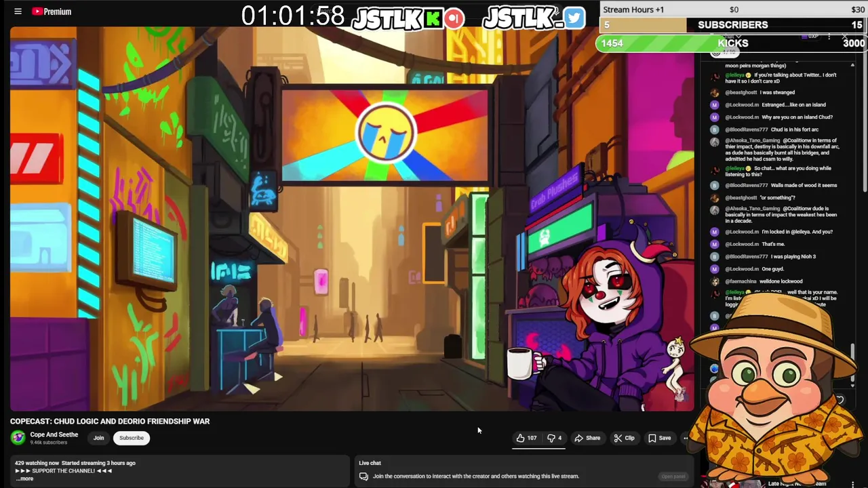Click username @Lockwood.m on 'One guyd.'
The width and height of the screenshot is (868, 488).
point(742,269)
